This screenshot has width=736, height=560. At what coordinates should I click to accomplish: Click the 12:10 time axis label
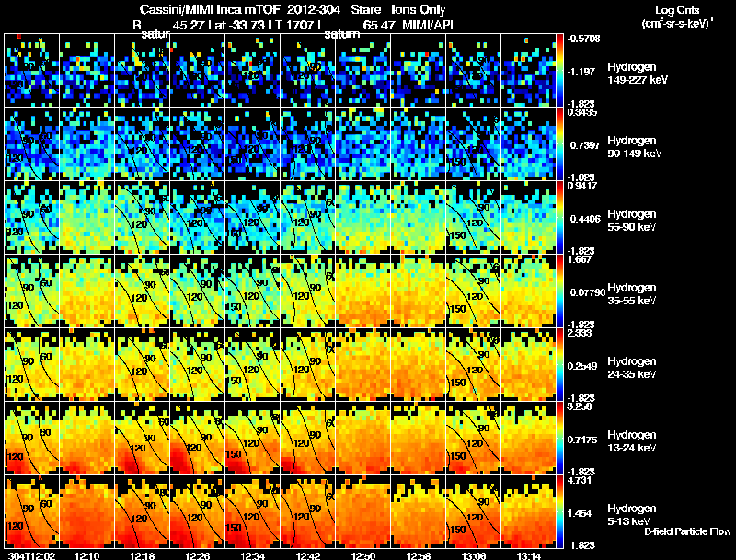86,555
